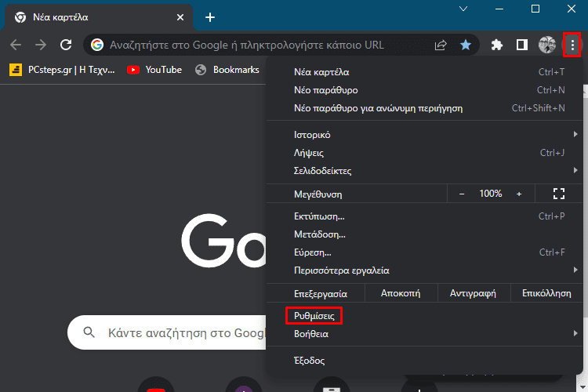Click the share page icon
The image size is (588, 392).
441,45
